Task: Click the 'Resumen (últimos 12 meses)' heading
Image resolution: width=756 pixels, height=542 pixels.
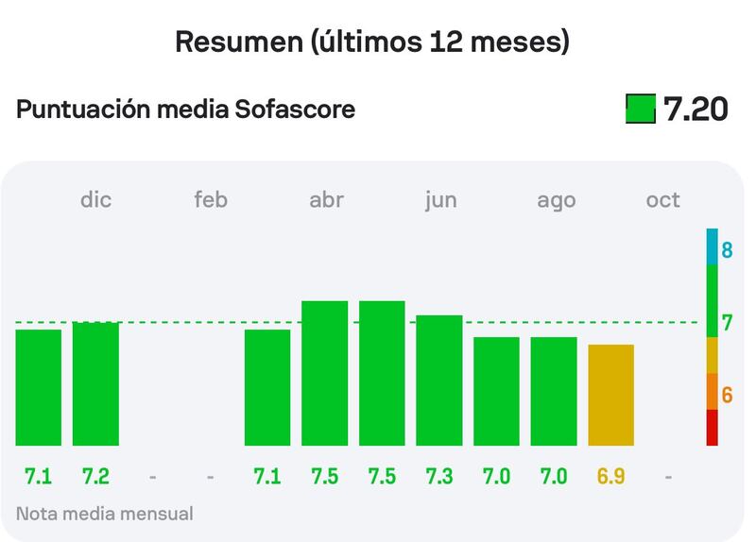Action: (x=372, y=42)
